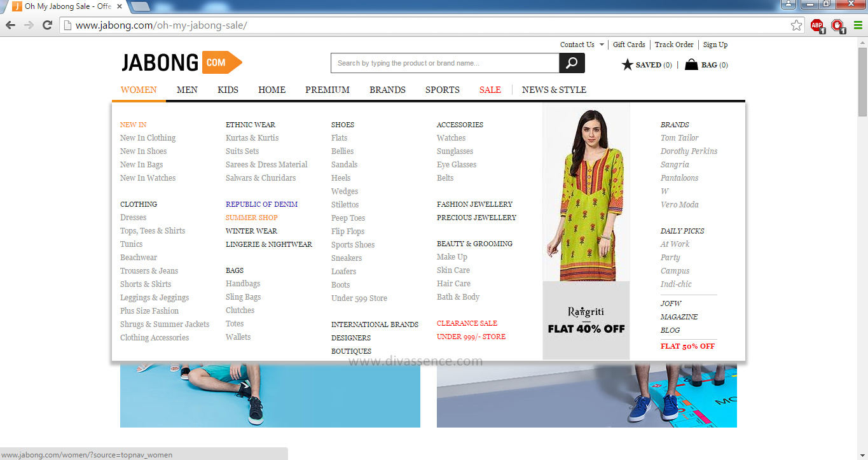The image size is (868, 460).
Task: Open Handbags under Bags
Action: tap(243, 284)
